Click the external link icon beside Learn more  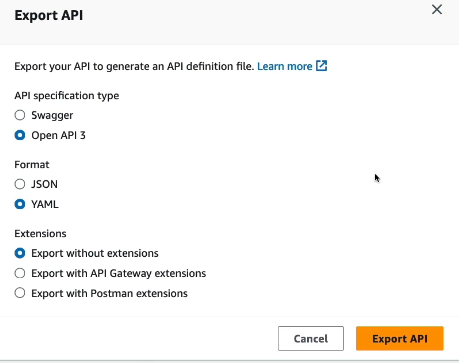point(322,66)
